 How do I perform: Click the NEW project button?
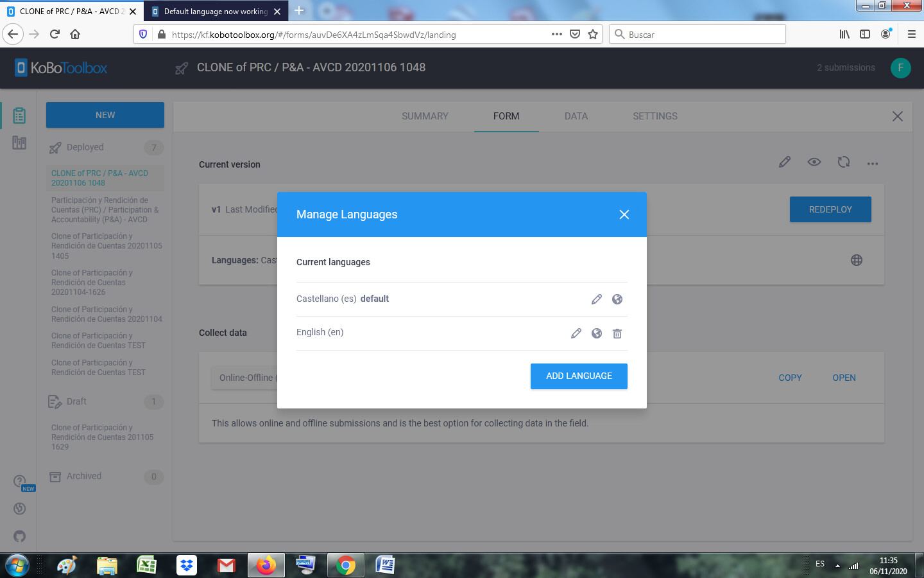tap(105, 115)
